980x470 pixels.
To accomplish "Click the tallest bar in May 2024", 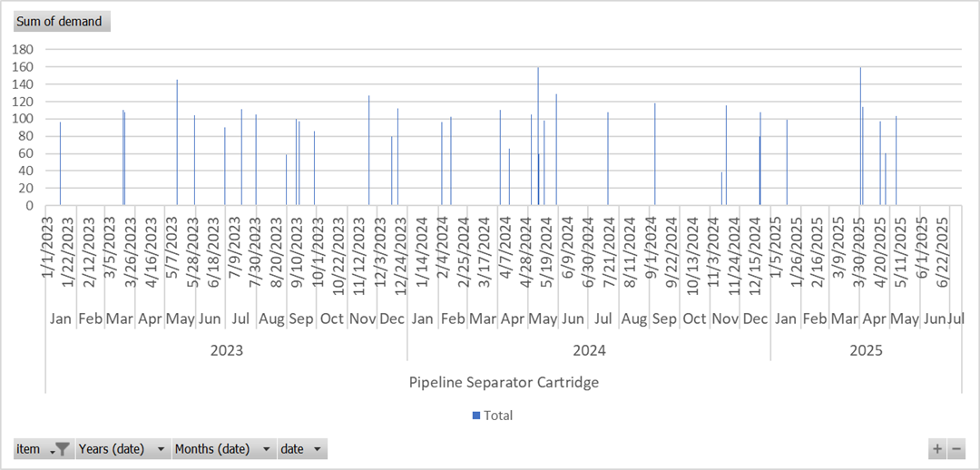I will click(538, 136).
